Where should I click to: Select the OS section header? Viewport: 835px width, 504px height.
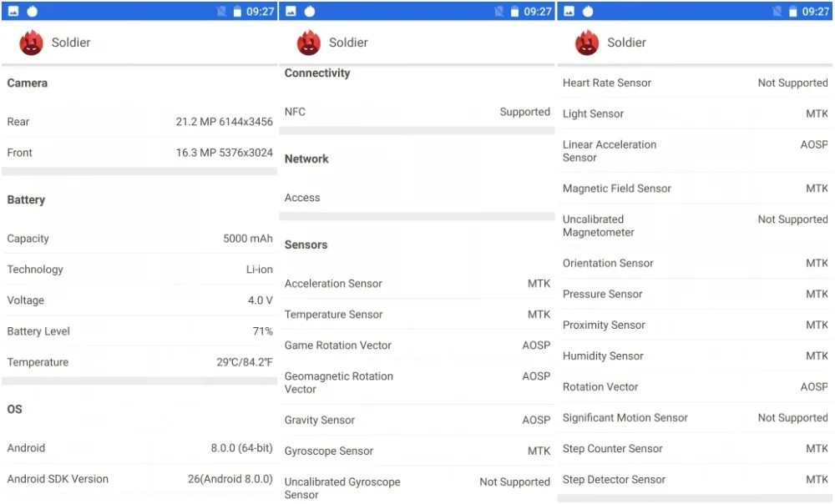[14, 409]
